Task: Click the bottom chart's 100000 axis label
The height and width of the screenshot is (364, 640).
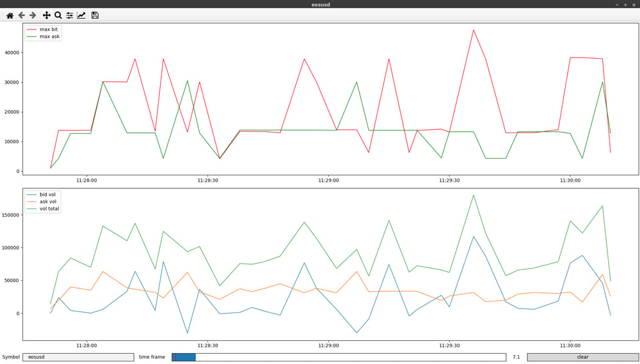Action: 11,248
